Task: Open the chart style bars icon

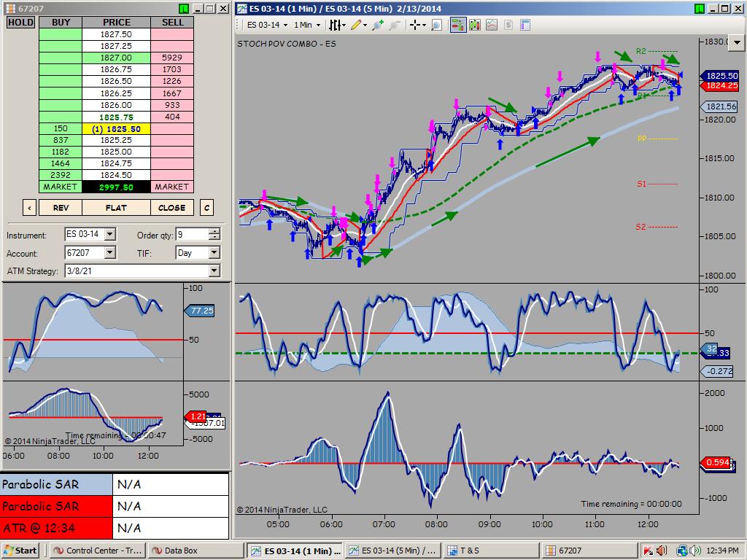Action: (x=336, y=26)
